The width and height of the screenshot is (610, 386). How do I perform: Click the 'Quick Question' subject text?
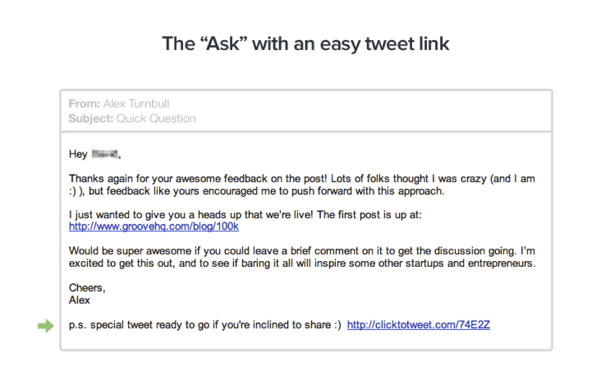156,118
